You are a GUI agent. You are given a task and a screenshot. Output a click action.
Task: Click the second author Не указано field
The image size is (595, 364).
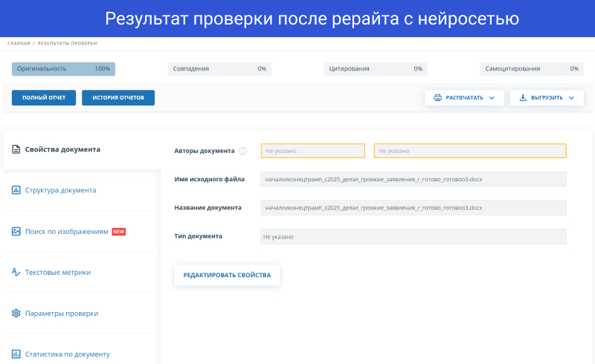pos(470,151)
